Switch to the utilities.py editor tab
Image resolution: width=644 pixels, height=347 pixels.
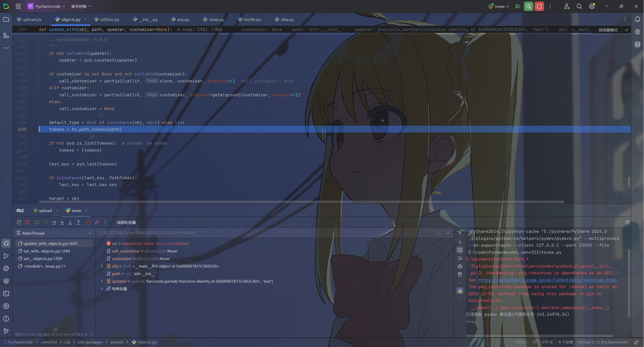(x=109, y=19)
